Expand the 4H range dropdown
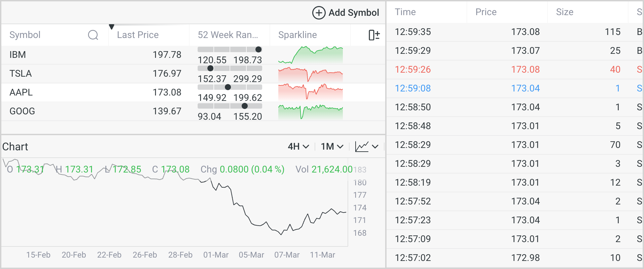644x269 pixels. [x=298, y=147]
